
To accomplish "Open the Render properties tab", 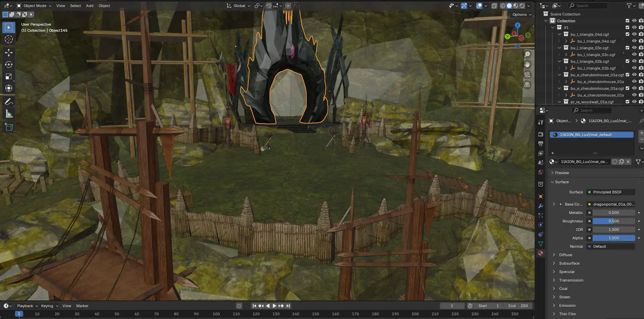I will (x=541, y=134).
